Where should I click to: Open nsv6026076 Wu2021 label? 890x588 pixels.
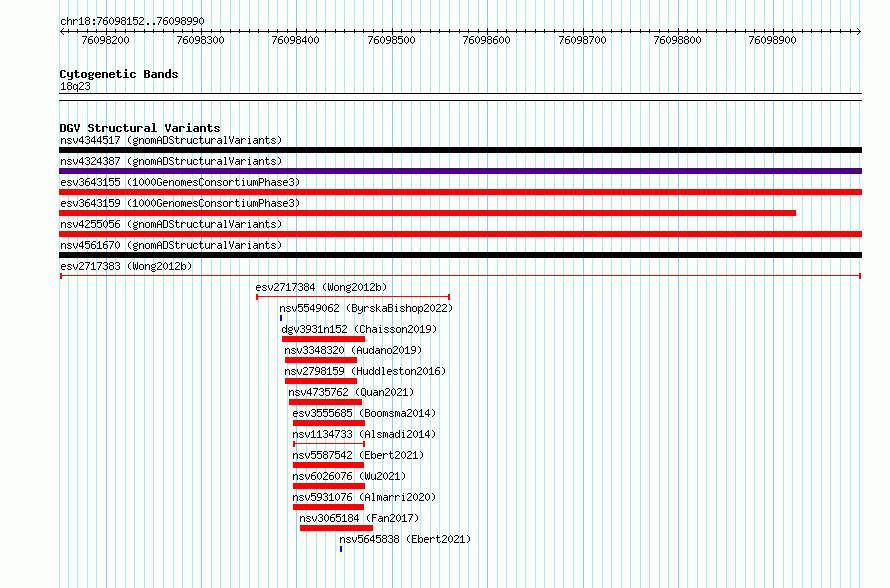(x=349, y=476)
